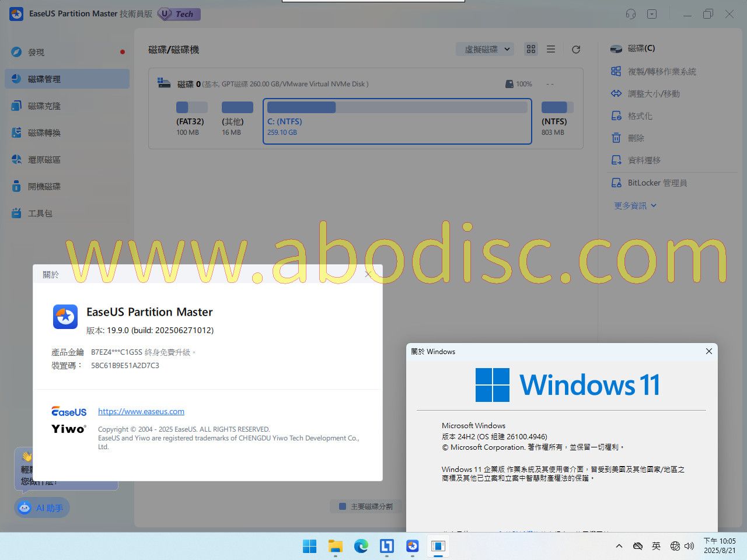The width and height of the screenshot is (747, 560).
Task: Open the volume control in the tray
Action: [689, 546]
